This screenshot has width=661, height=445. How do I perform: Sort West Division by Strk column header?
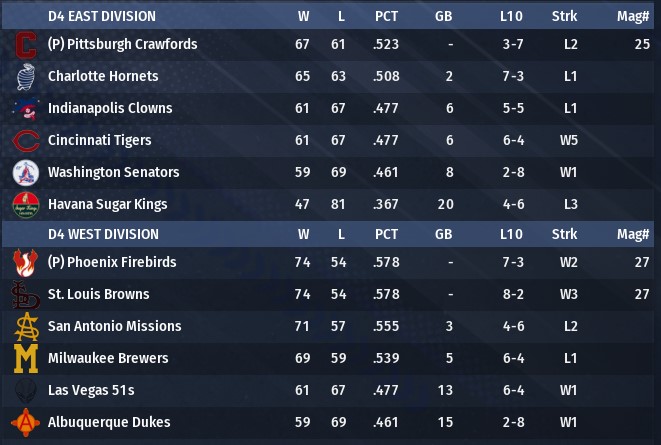pyautogui.click(x=564, y=234)
